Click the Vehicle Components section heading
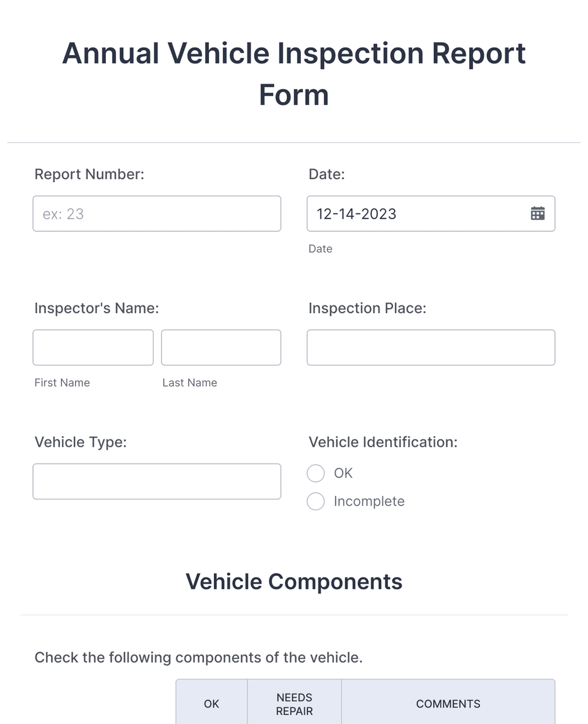This screenshot has height=724, width=588. [x=294, y=581]
